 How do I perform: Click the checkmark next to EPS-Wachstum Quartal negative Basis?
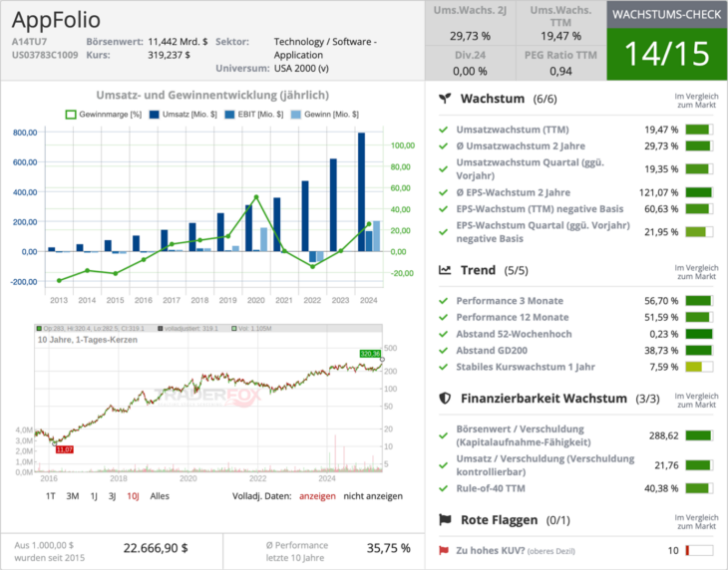(x=444, y=232)
